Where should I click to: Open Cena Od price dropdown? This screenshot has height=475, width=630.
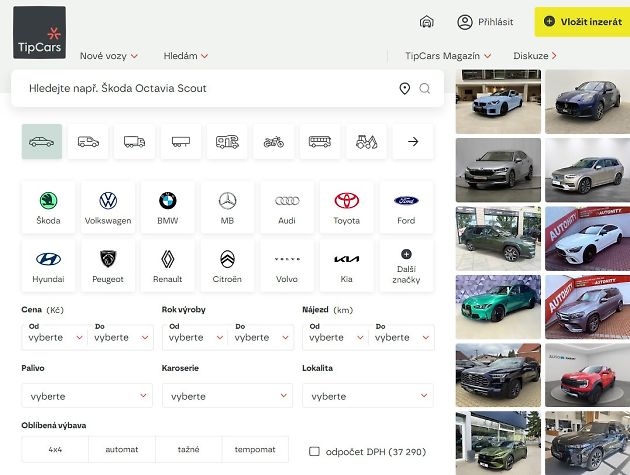coord(55,337)
